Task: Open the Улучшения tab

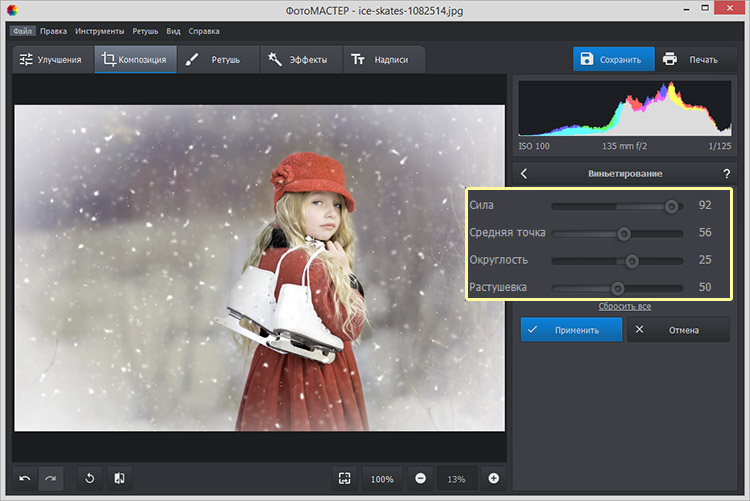Action: (x=53, y=60)
